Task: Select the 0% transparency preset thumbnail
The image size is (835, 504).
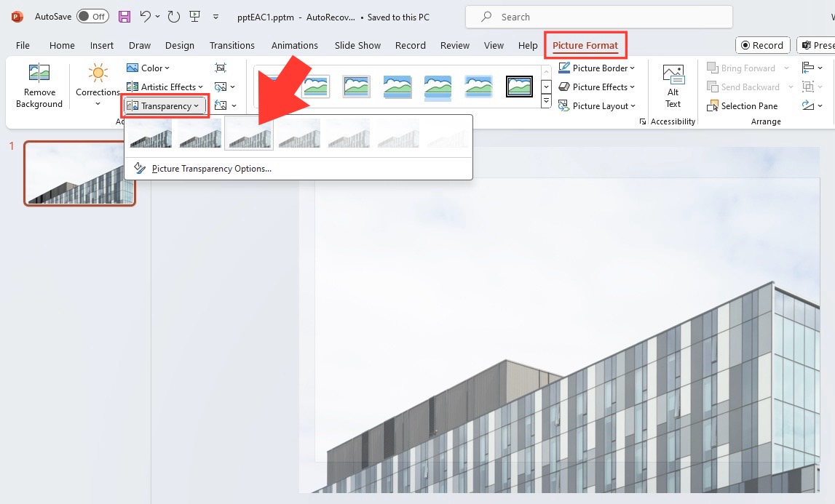Action: [151, 133]
